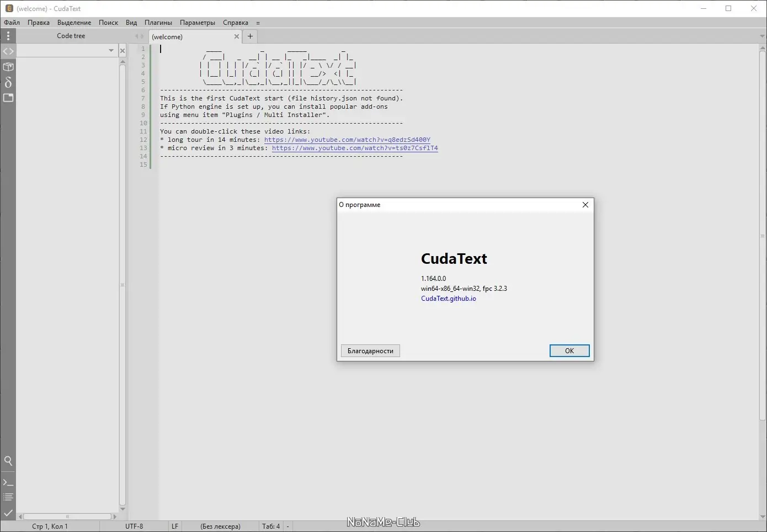Open the long tour YouTube link
The height and width of the screenshot is (532, 767).
point(347,140)
